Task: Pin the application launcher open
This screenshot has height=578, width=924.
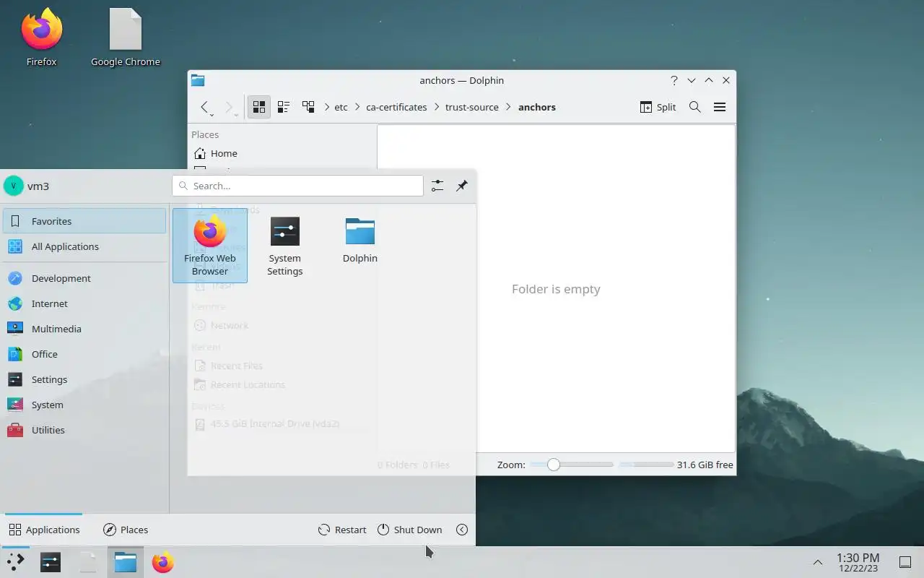Action: pos(462,186)
